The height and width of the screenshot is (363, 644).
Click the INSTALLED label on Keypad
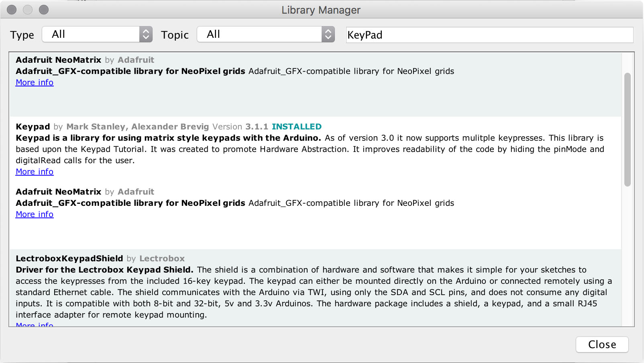tap(297, 127)
